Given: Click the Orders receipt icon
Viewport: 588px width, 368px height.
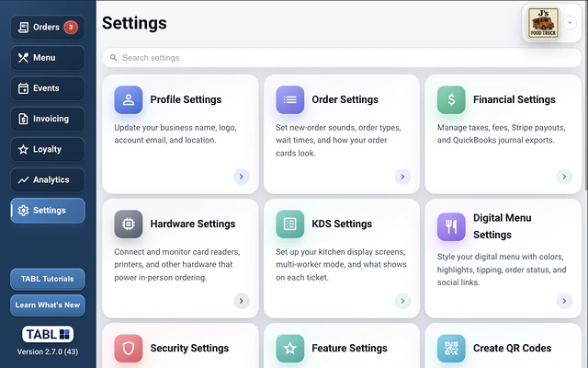Looking at the screenshot, I should click(x=23, y=28).
